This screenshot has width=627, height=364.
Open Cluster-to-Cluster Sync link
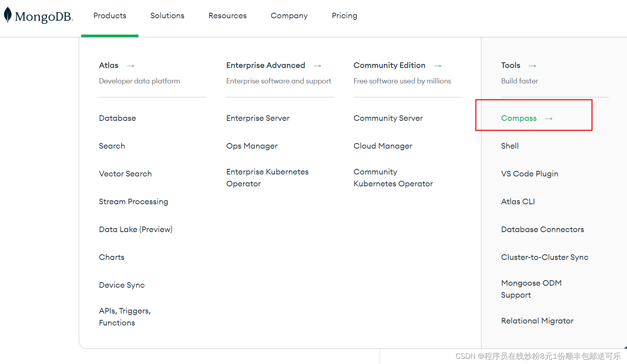coord(545,258)
